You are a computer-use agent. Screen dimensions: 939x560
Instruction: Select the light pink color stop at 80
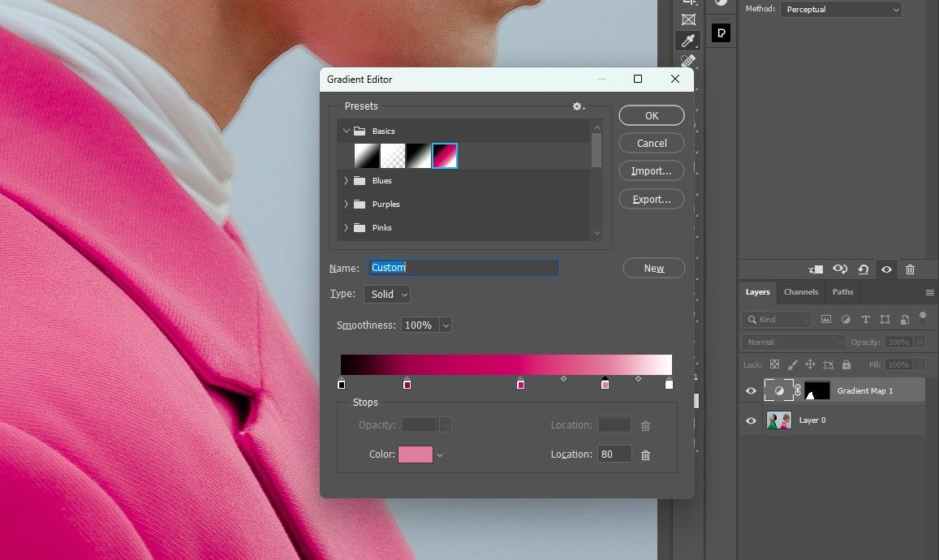605,383
